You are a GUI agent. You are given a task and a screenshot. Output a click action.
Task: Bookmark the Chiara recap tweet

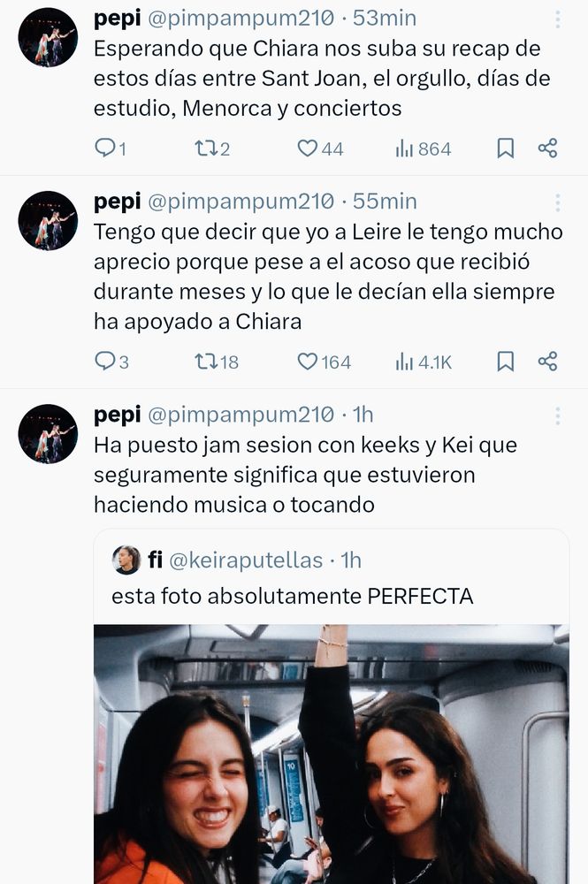coord(505,149)
